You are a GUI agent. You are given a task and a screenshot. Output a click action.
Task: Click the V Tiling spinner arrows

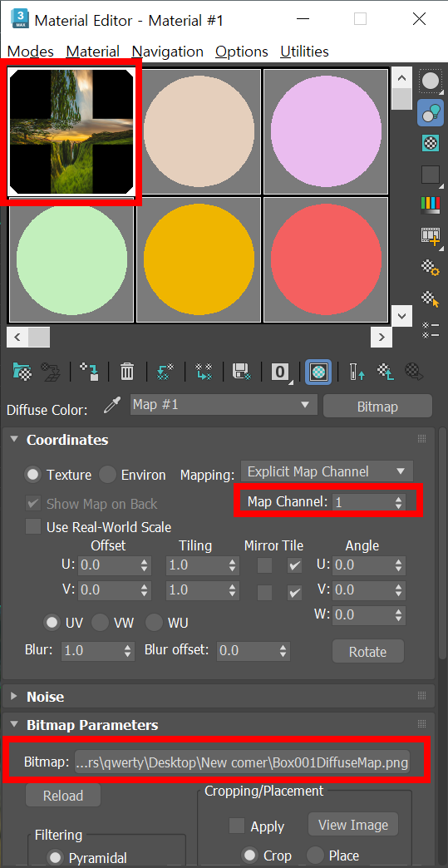coord(233,590)
